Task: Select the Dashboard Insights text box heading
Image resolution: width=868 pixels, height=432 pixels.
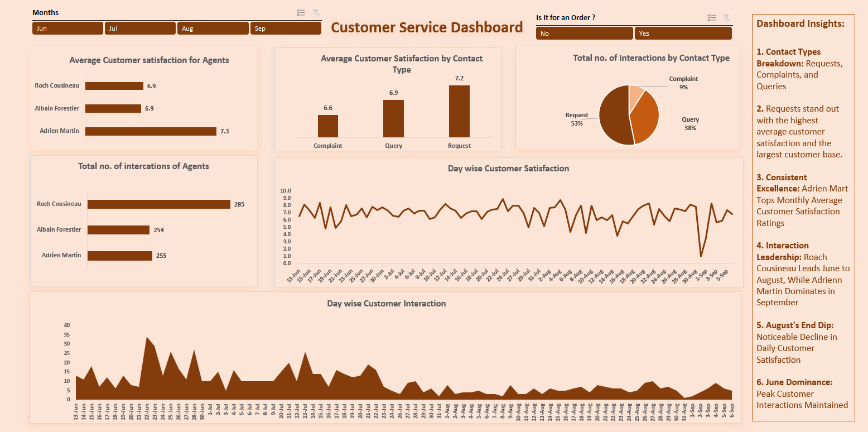Action: coord(801,23)
